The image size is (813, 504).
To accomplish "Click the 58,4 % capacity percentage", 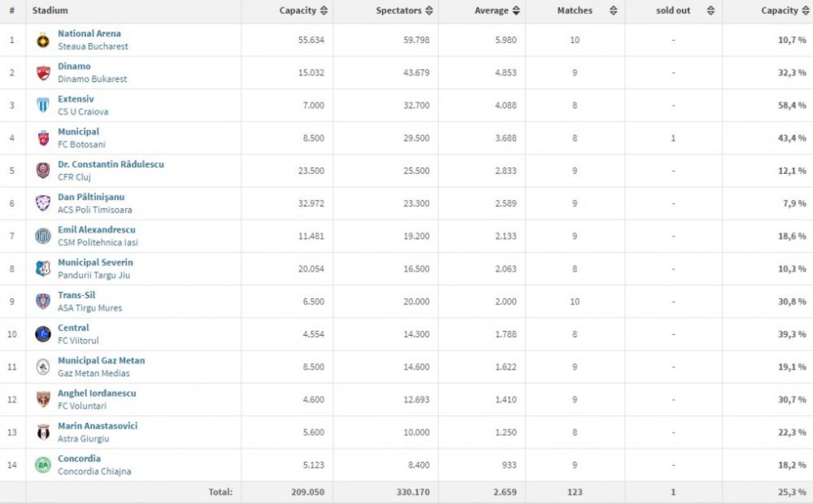I will pyautogui.click(x=792, y=105).
